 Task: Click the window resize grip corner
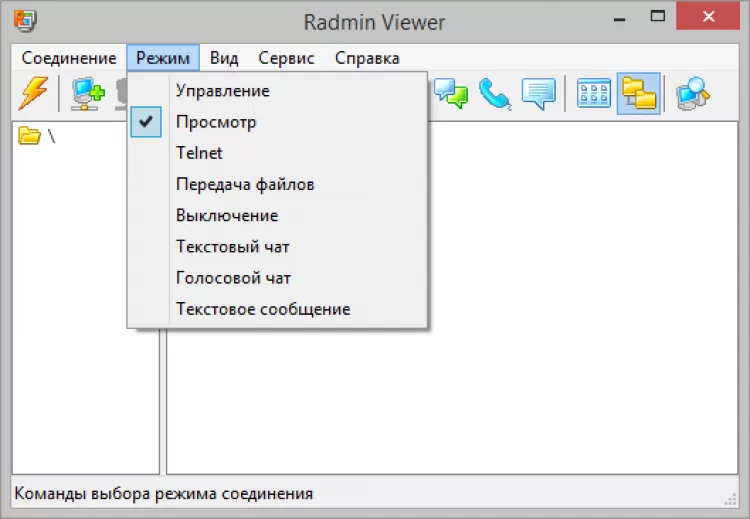tap(730, 498)
